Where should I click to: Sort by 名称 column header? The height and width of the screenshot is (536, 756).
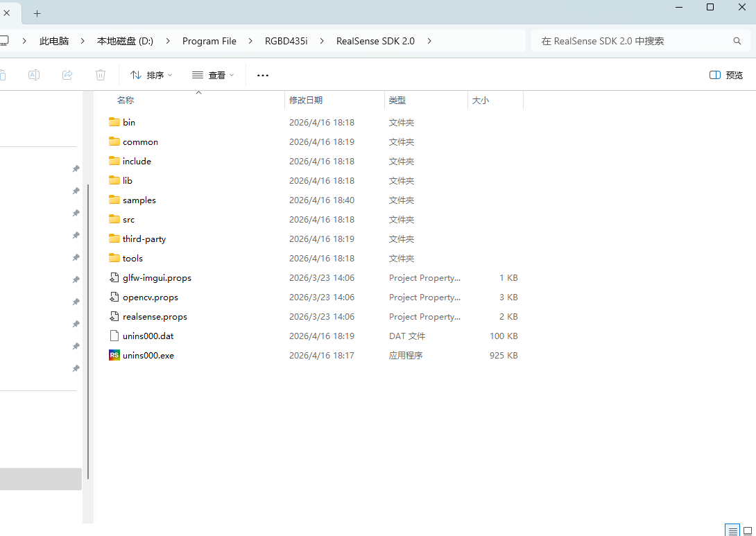click(x=126, y=101)
